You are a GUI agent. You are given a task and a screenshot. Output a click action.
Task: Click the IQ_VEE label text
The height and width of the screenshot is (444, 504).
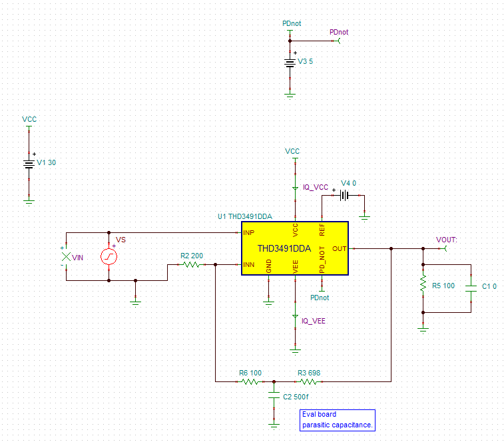coord(314,321)
